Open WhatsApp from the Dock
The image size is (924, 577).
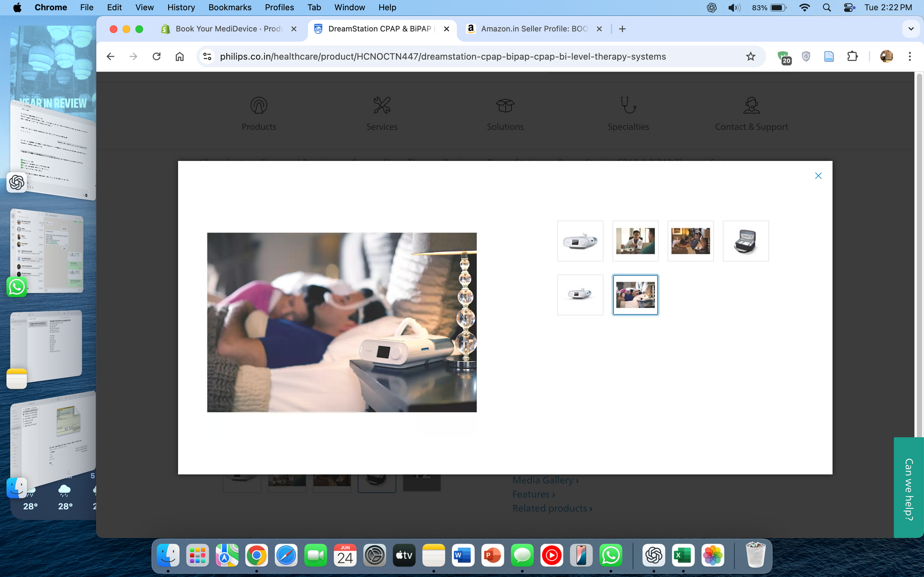coord(611,555)
